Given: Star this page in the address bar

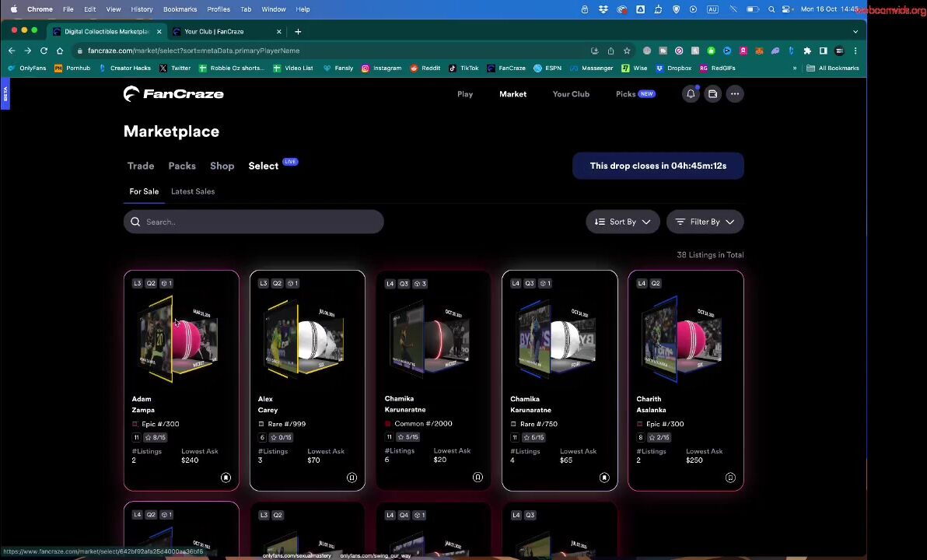Looking at the screenshot, I should [x=626, y=51].
